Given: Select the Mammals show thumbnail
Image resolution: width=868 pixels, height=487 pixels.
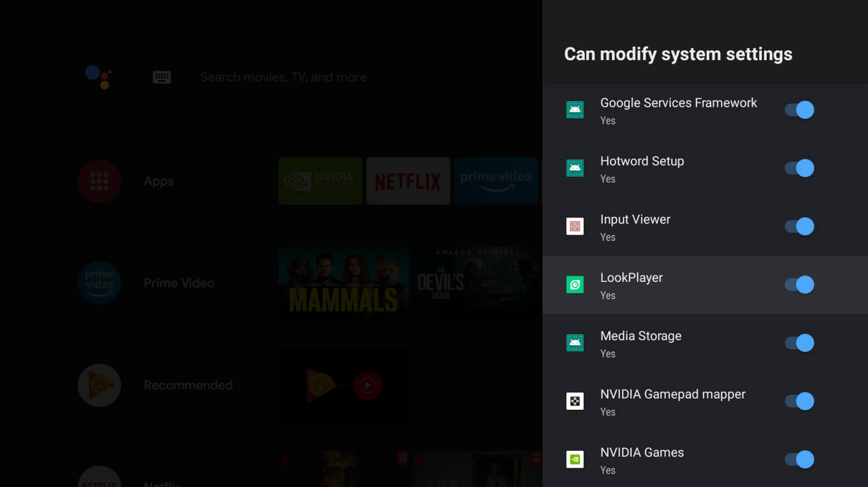Looking at the screenshot, I should point(343,283).
